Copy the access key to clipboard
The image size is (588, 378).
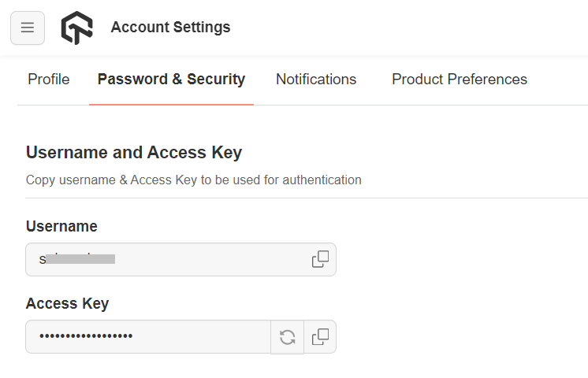point(320,337)
